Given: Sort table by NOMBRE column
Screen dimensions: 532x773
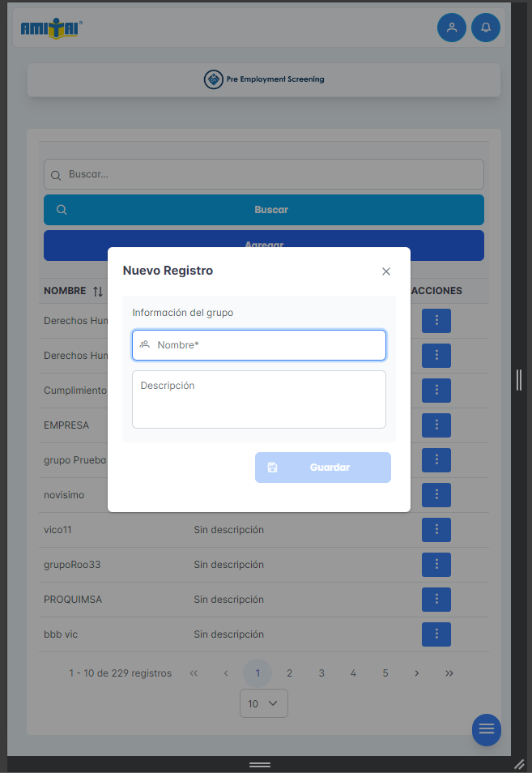Looking at the screenshot, I should click(x=97, y=291).
